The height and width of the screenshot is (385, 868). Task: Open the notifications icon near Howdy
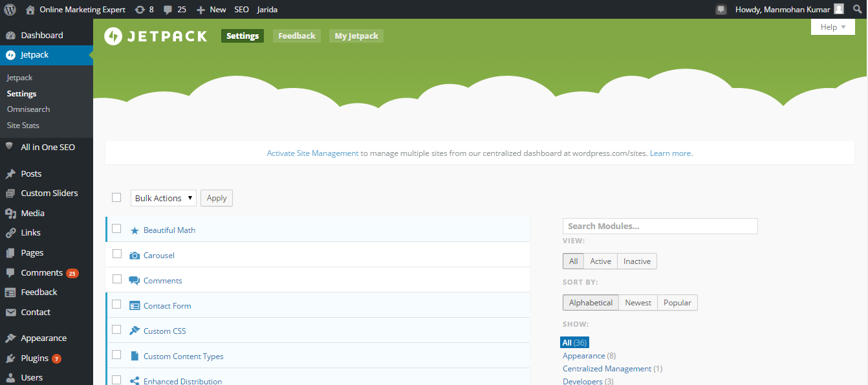pyautogui.click(x=721, y=10)
